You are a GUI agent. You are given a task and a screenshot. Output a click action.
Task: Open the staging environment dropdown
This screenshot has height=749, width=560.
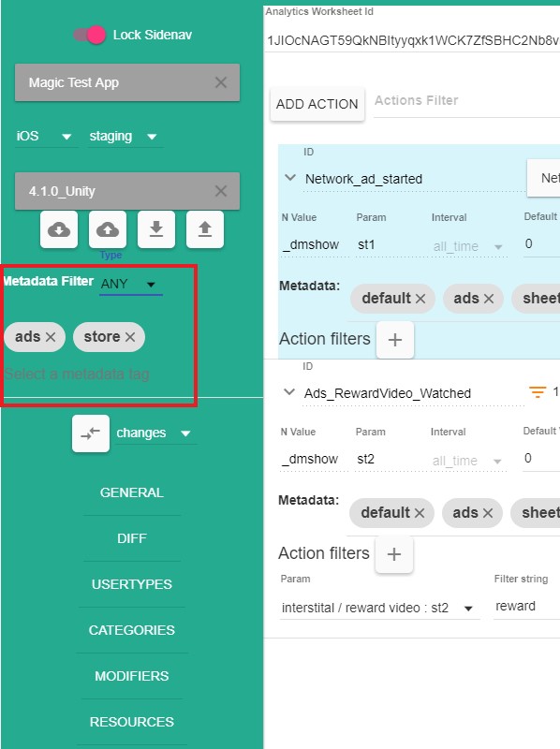125,137
